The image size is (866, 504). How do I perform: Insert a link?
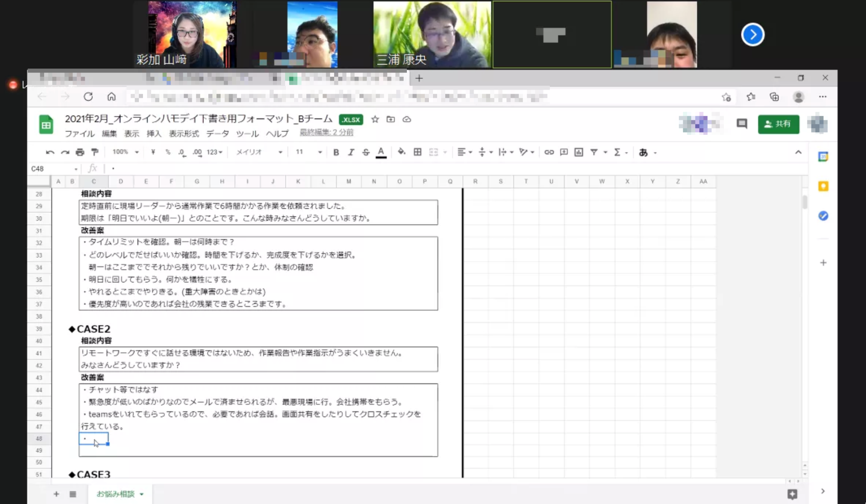tap(549, 152)
